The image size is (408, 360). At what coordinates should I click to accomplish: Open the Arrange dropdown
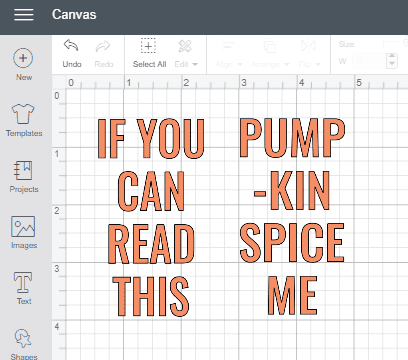[x=270, y=54]
